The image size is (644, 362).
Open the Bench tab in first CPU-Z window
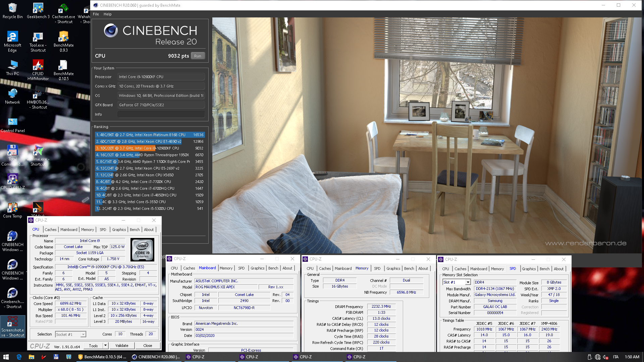(x=135, y=230)
